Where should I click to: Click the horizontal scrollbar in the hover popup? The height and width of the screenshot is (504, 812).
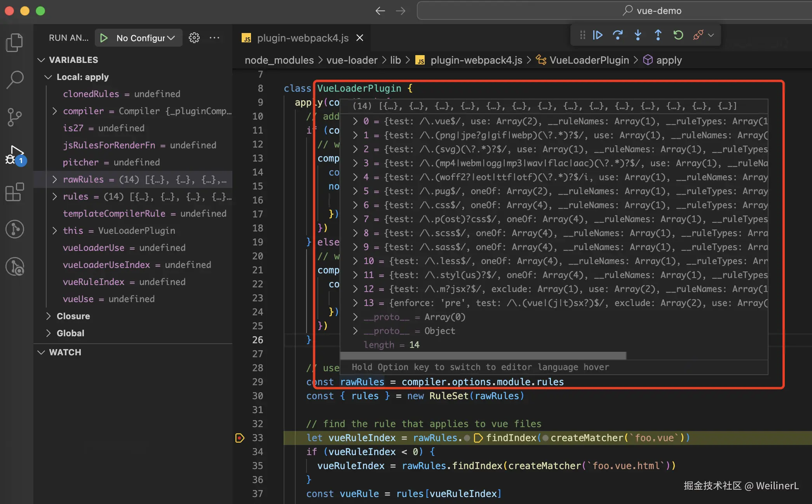483,356
